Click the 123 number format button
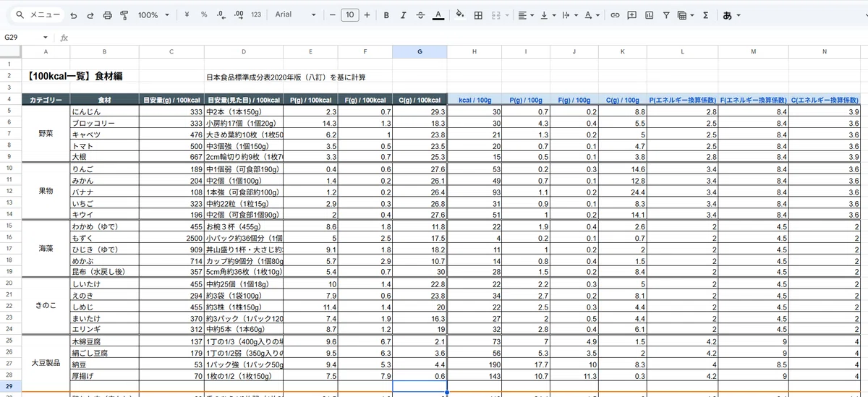This screenshot has height=397, width=868. 256,14
